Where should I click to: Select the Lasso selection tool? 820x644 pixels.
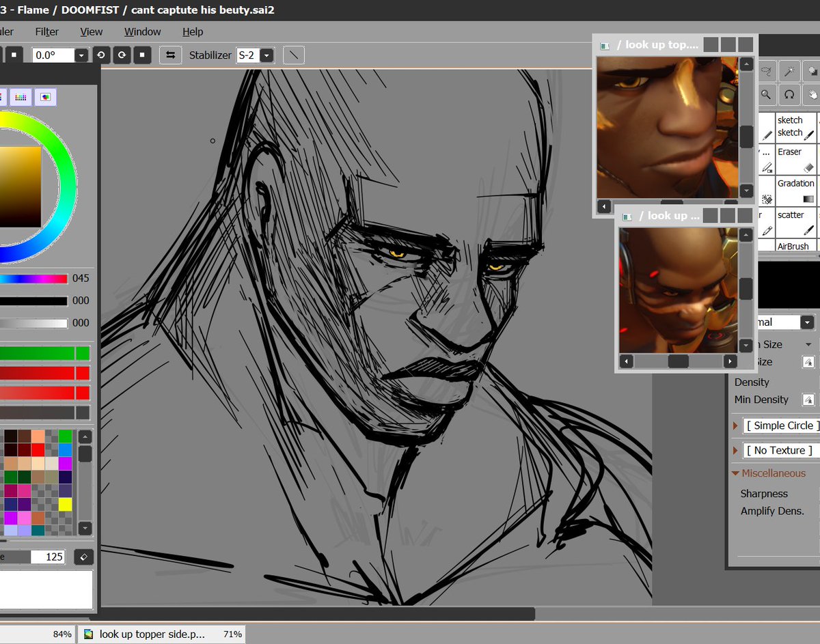pyautogui.click(x=767, y=71)
